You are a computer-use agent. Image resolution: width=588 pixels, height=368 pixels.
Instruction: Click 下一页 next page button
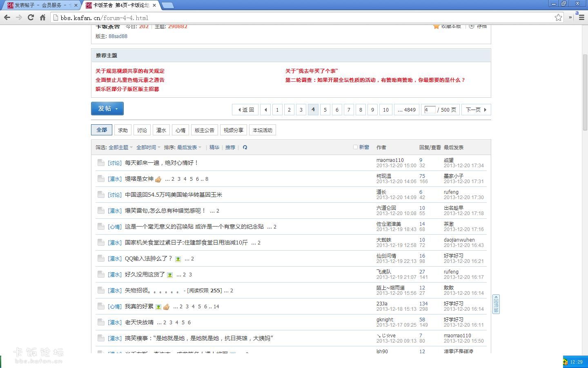pyautogui.click(x=476, y=110)
